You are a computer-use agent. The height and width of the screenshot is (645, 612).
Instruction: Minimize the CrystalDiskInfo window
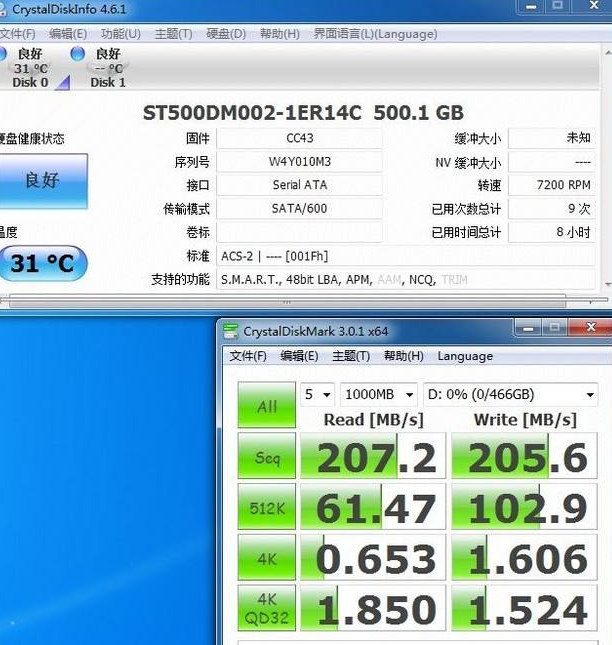coord(531,6)
